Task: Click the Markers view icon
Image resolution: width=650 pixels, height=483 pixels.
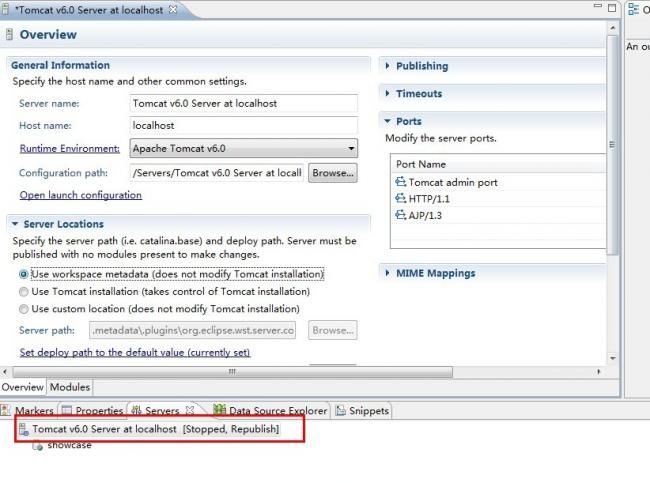Action: [x=5, y=410]
